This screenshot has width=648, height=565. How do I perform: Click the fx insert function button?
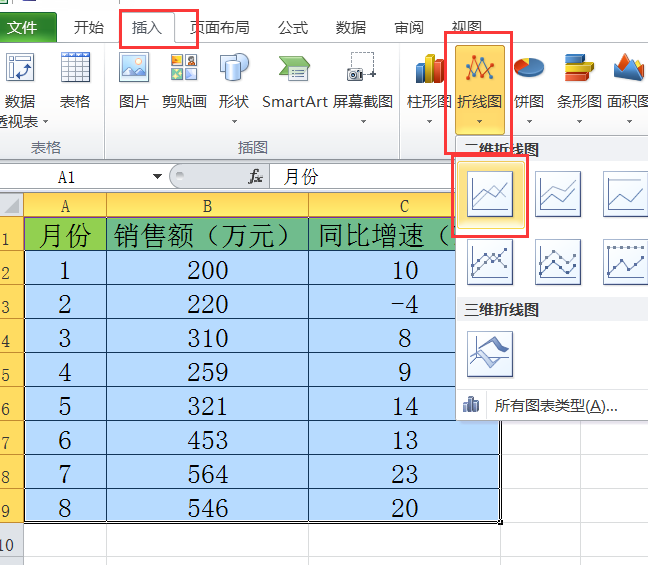tap(255, 176)
